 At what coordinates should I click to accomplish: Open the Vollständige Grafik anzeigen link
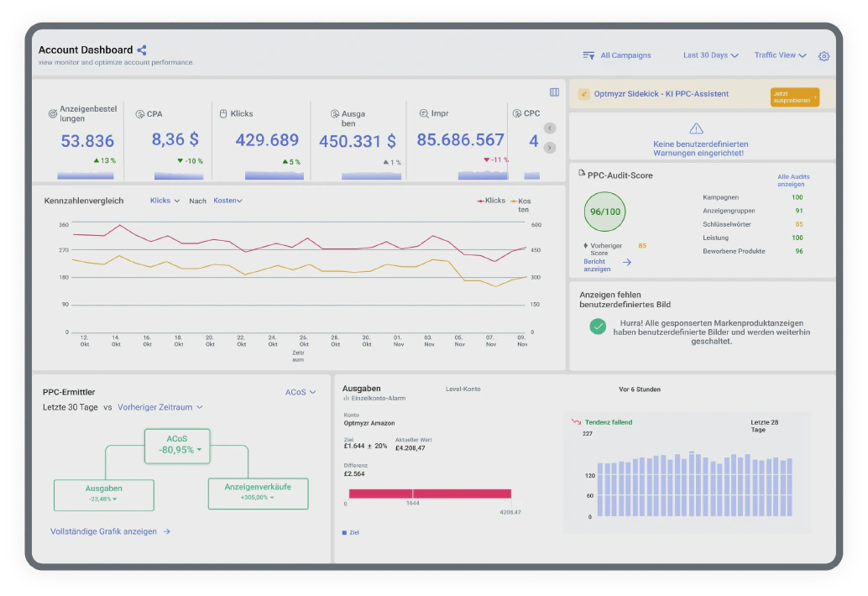pos(110,531)
